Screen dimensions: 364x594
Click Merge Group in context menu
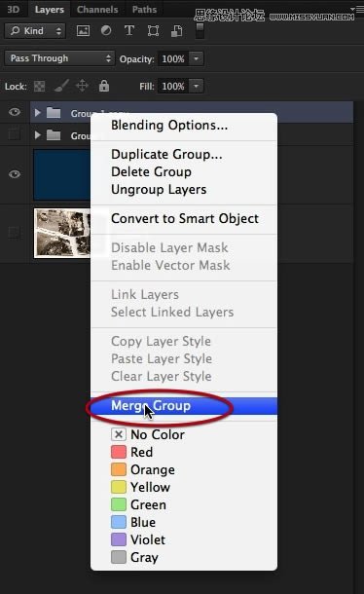point(184,406)
